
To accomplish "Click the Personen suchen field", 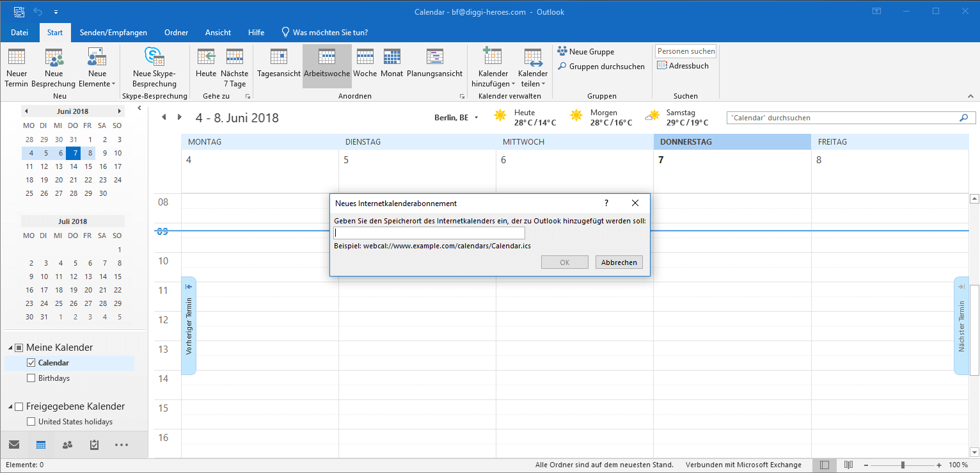I will tap(686, 51).
